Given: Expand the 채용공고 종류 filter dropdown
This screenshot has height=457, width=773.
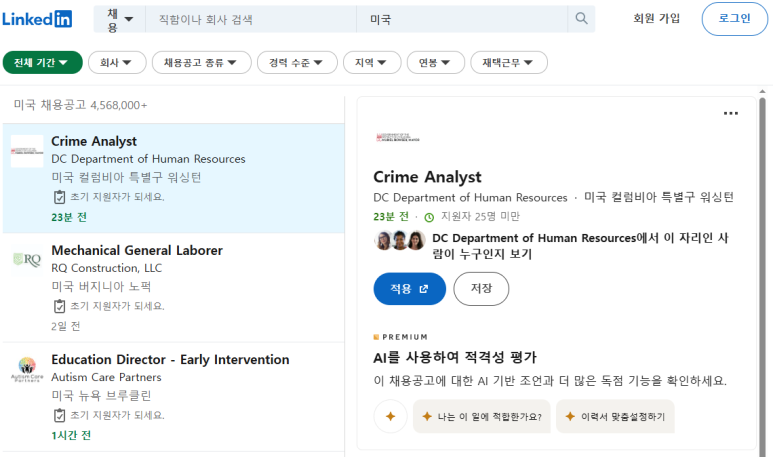Looking at the screenshot, I should [x=202, y=63].
